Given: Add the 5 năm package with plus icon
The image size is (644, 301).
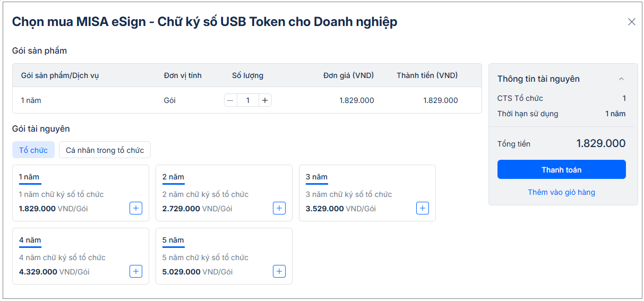Looking at the screenshot, I should pos(279,271).
